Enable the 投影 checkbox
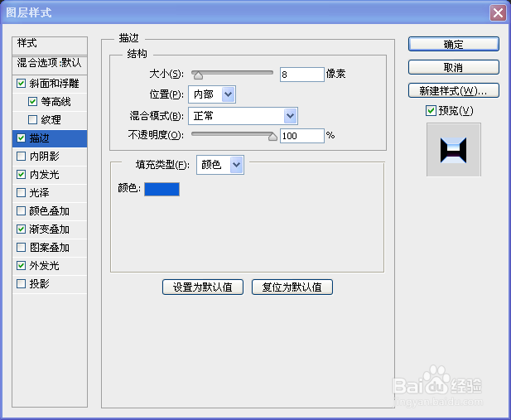 click(22, 283)
